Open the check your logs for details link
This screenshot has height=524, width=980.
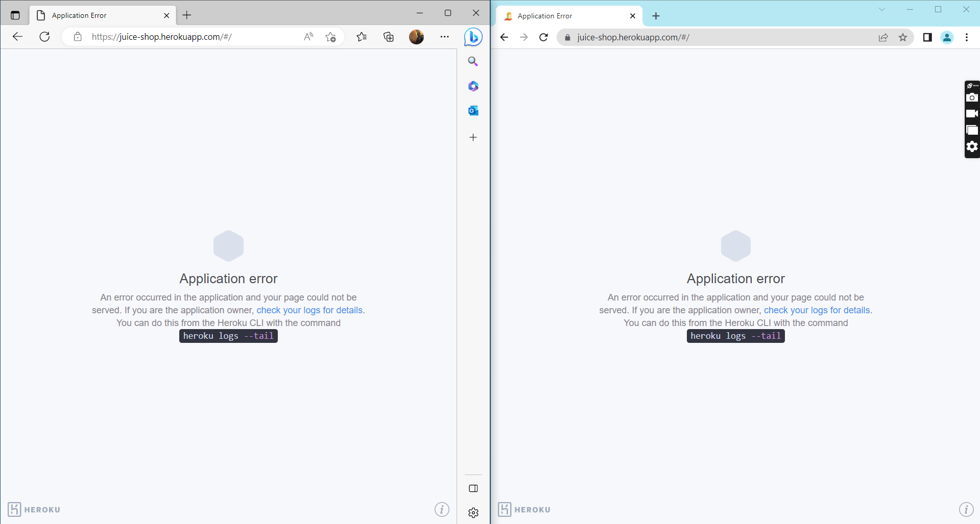click(309, 310)
